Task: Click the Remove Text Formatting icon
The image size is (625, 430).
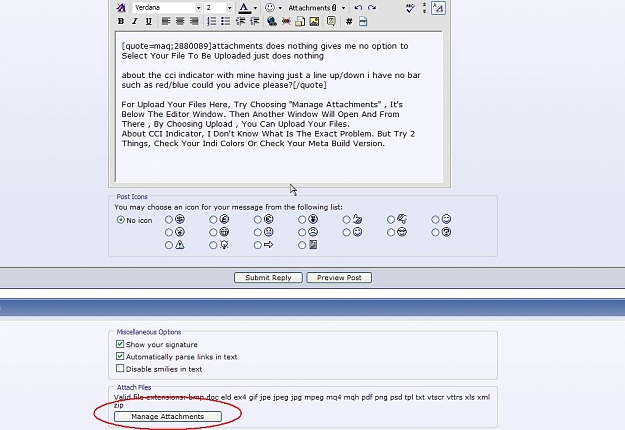Action: tap(121, 8)
